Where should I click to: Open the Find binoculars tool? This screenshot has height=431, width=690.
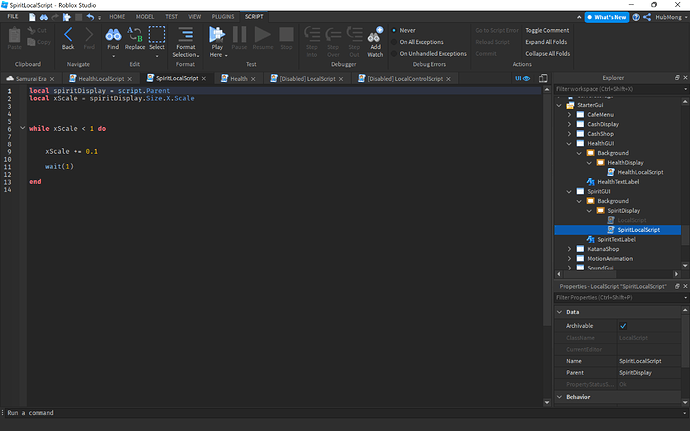[113, 35]
